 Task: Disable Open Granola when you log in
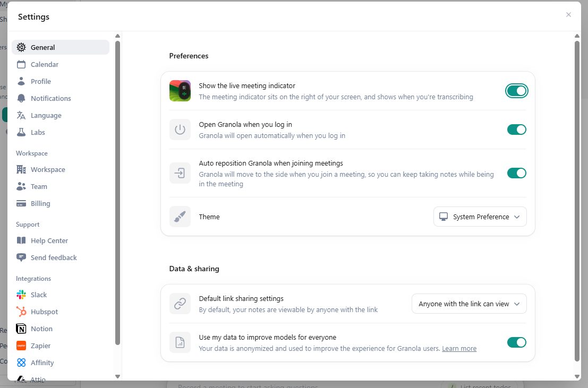coord(516,130)
